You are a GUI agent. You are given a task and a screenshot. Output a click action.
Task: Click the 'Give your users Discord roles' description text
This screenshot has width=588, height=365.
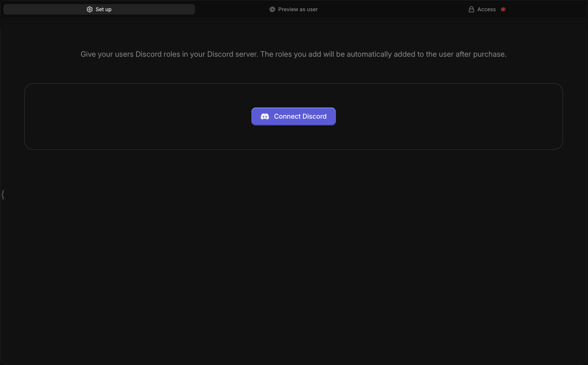pos(294,54)
